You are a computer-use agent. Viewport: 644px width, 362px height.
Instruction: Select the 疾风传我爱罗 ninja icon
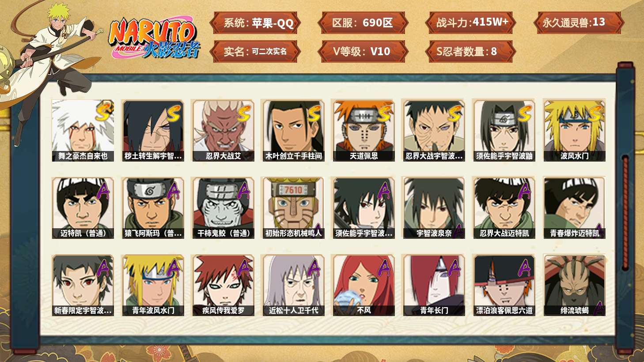click(x=223, y=285)
